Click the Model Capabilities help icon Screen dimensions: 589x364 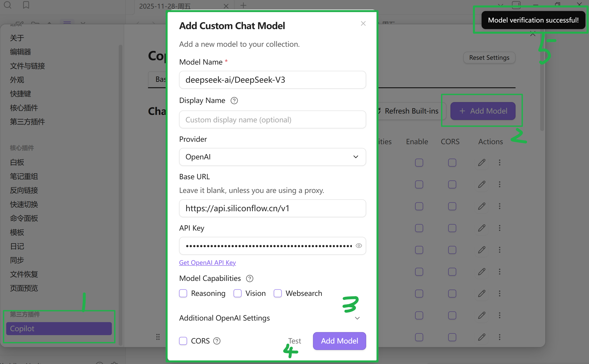point(249,278)
